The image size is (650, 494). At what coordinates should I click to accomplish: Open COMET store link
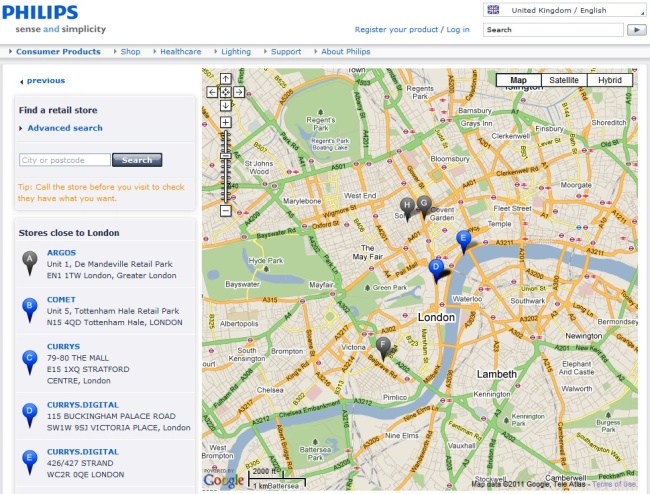click(x=61, y=299)
